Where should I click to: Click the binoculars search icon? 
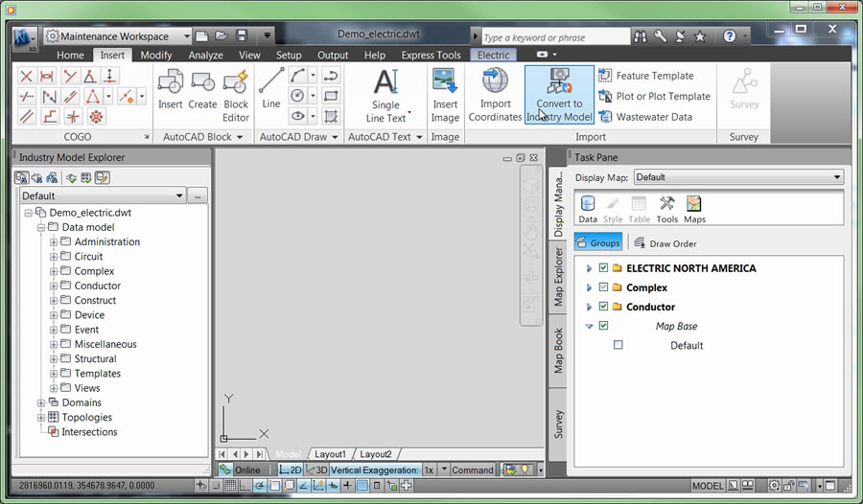coord(641,36)
